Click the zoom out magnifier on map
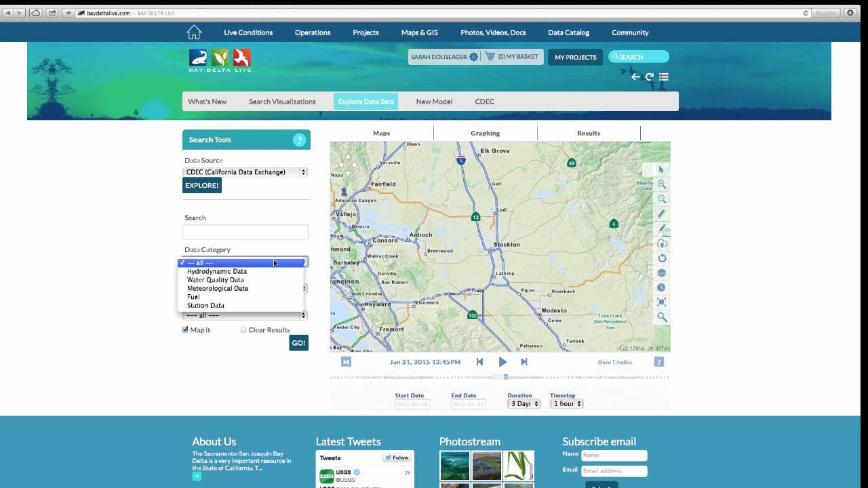868x488 pixels. coord(662,199)
